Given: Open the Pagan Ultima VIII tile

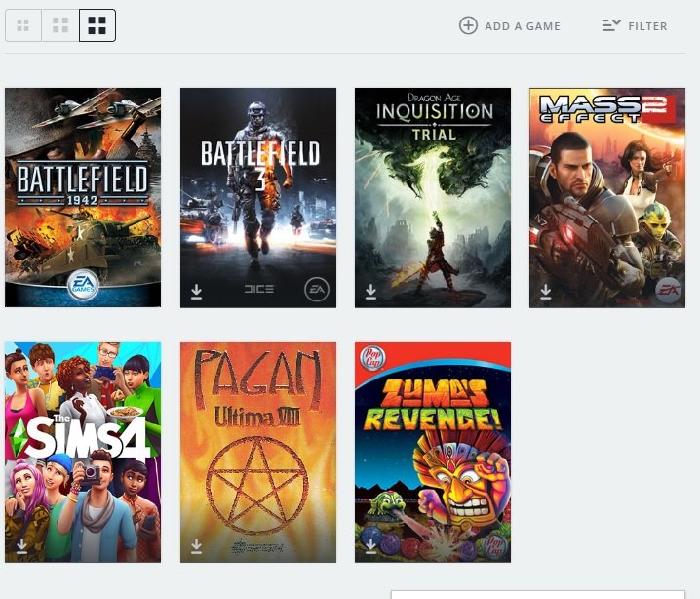Looking at the screenshot, I should point(258,452).
